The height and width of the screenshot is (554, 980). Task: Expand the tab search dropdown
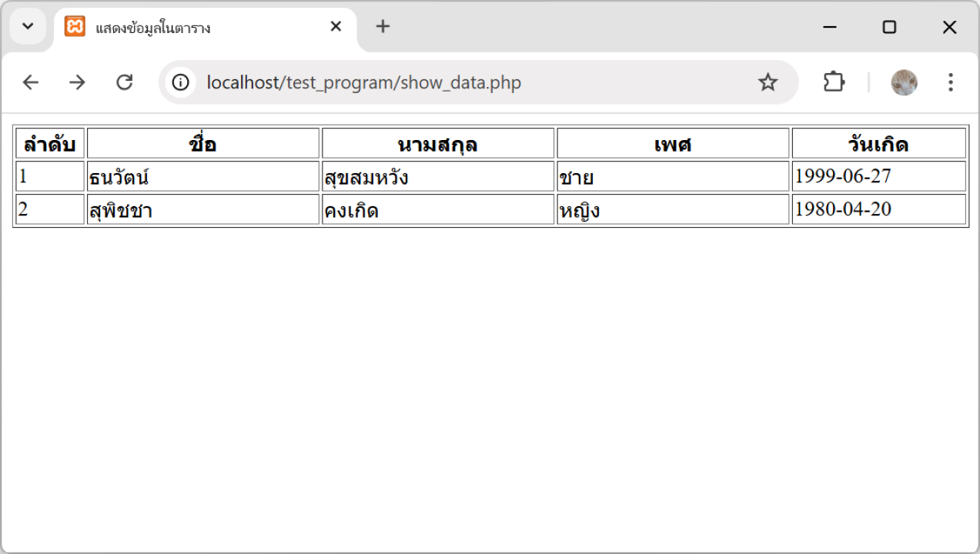point(28,27)
